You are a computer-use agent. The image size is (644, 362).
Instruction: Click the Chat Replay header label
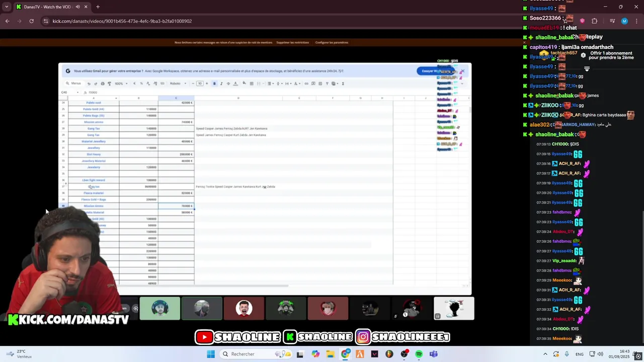coord(587,37)
